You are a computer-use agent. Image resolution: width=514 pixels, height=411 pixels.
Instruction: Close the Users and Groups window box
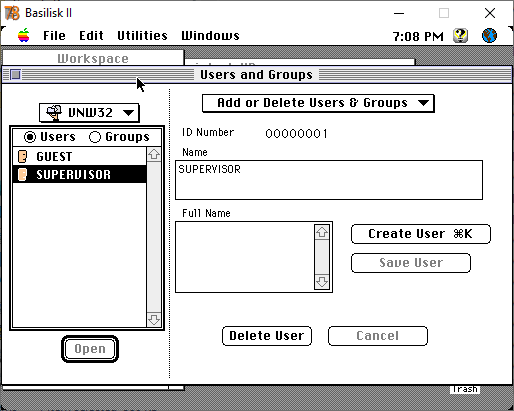pyautogui.click(x=15, y=75)
